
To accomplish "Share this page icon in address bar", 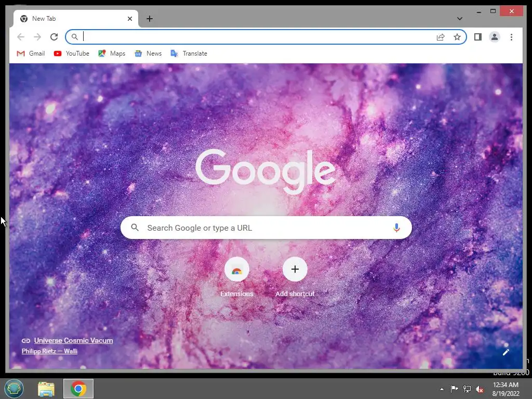I will pos(441,37).
